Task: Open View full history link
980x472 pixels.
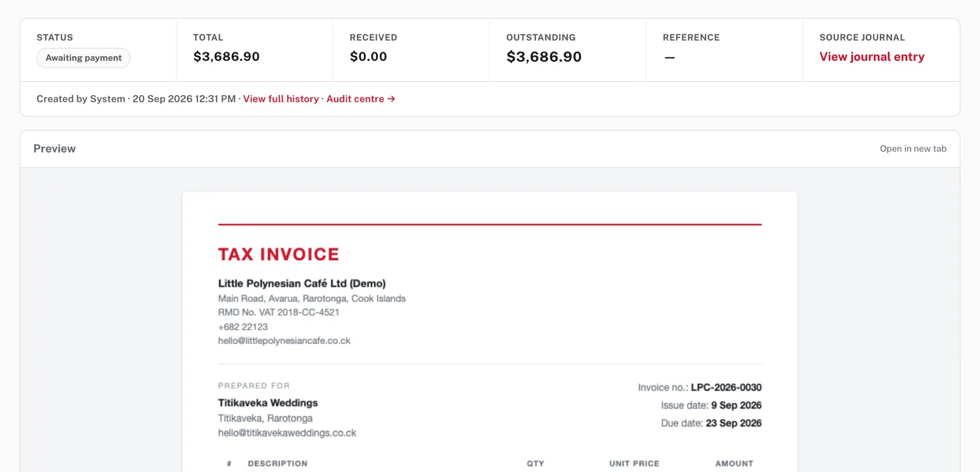Action: tap(281, 99)
